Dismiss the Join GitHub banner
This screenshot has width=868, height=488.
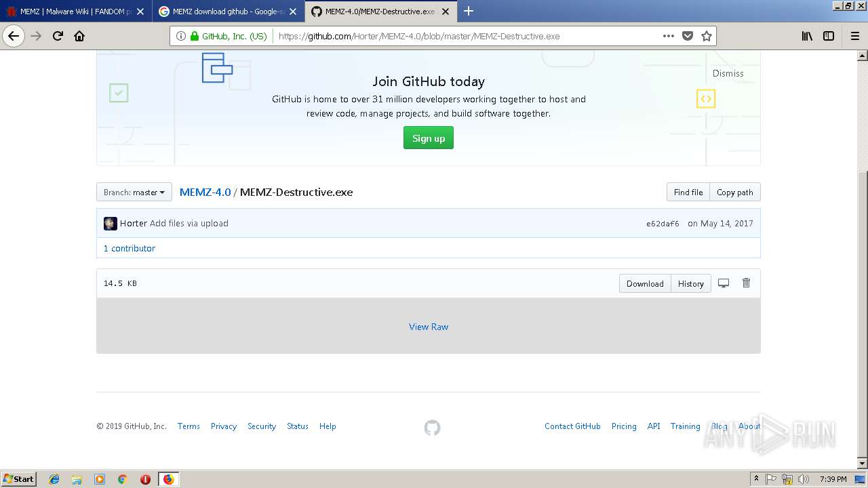pyautogui.click(x=728, y=73)
